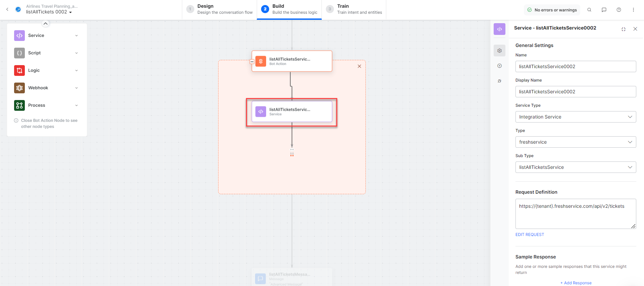Switch to the Train tab
Viewport: 644px width, 286px height.
click(354, 9)
